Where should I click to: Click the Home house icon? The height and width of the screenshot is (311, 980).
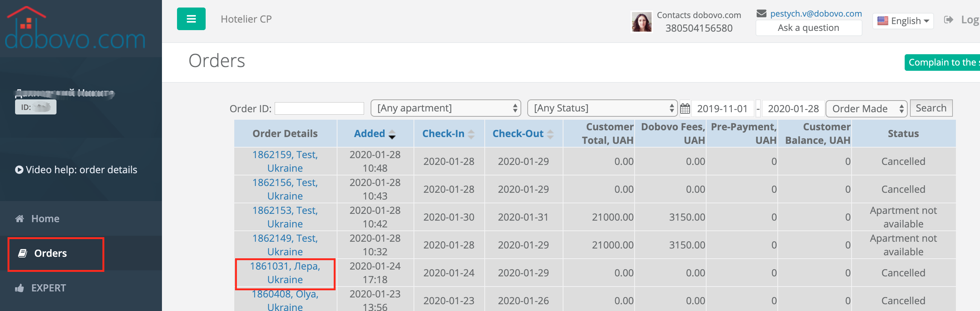point(20,219)
